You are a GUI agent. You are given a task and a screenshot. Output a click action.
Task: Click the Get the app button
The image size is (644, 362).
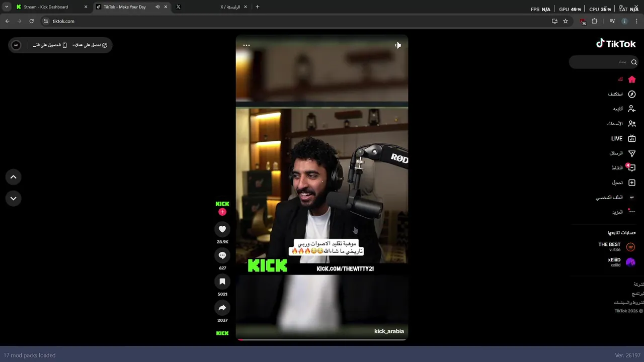[50, 45]
